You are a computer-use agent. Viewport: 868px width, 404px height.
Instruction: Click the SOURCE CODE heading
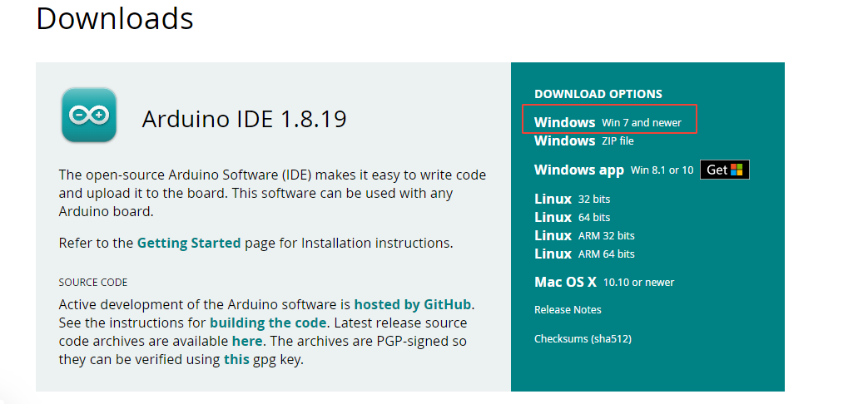[93, 283]
